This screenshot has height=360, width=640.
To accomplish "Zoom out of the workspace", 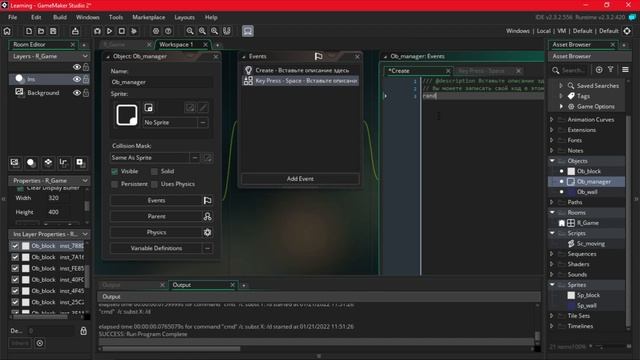I will (190, 31).
